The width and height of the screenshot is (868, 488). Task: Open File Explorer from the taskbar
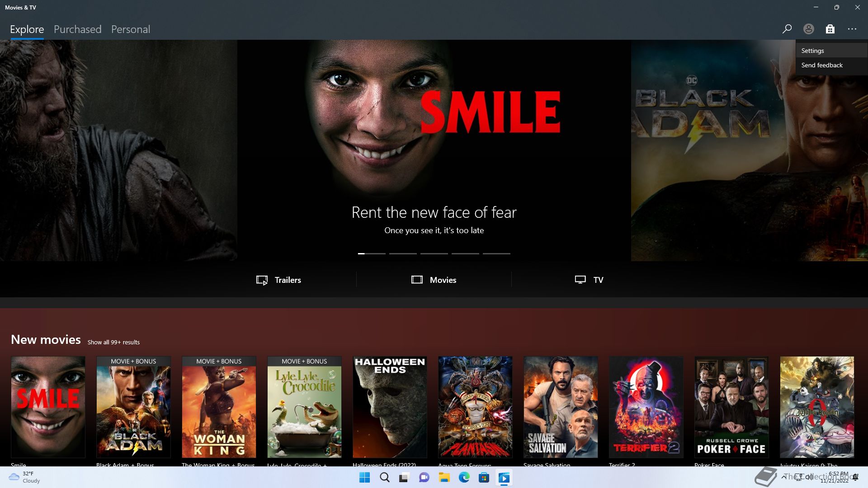tap(444, 478)
